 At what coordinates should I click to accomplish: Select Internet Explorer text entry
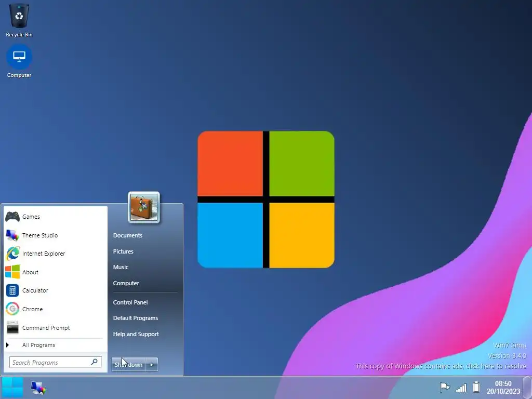point(44,254)
